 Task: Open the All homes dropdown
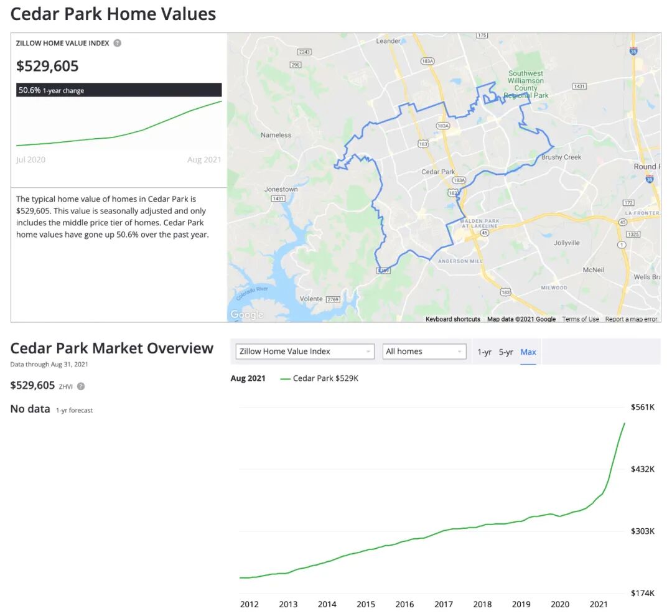(424, 352)
